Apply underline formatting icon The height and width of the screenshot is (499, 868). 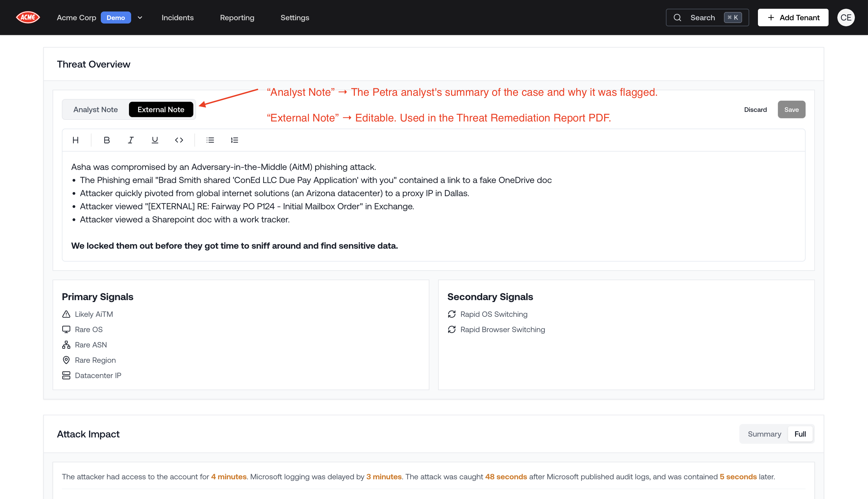click(155, 140)
